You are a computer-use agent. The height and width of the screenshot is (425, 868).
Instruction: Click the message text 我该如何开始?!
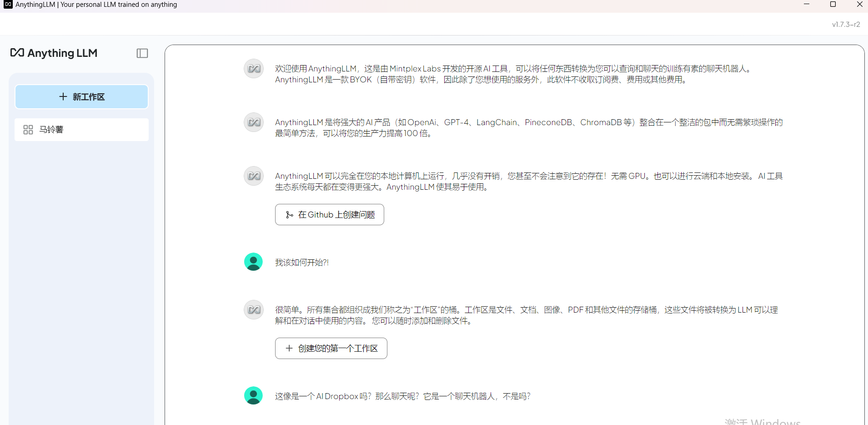click(x=302, y=263)
